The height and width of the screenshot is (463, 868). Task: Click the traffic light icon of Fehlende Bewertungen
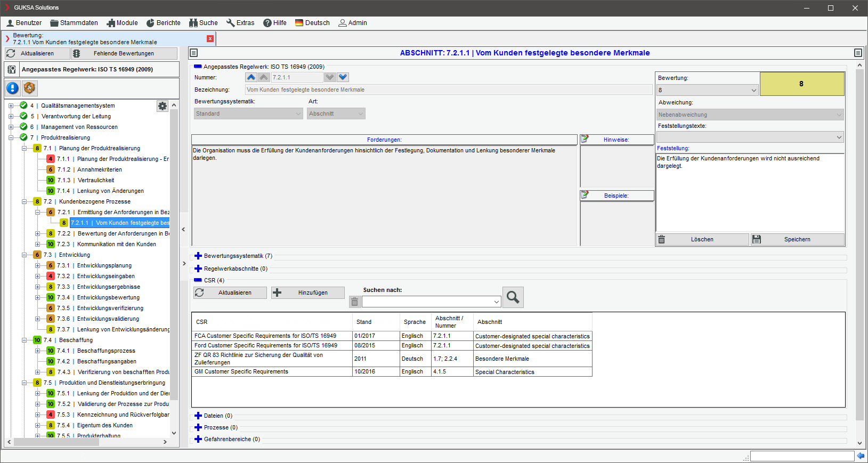(77, 53)
